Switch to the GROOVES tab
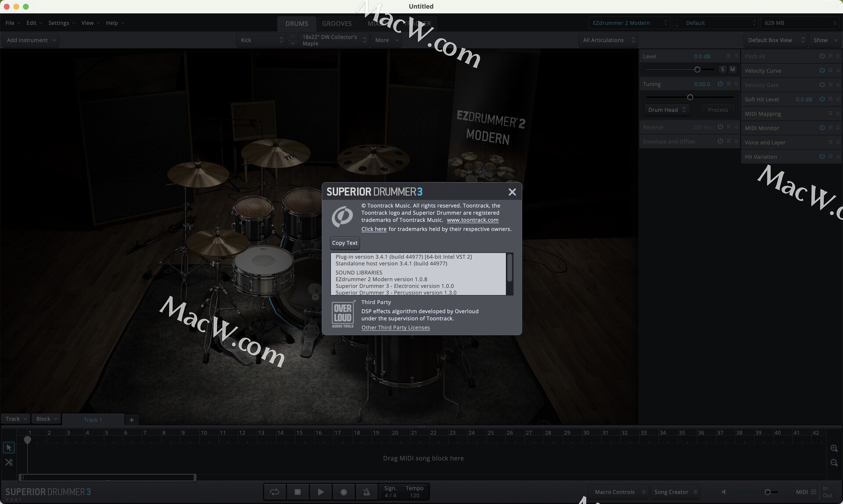The width and height of the screenshot is (843, 504). [337, 23]
